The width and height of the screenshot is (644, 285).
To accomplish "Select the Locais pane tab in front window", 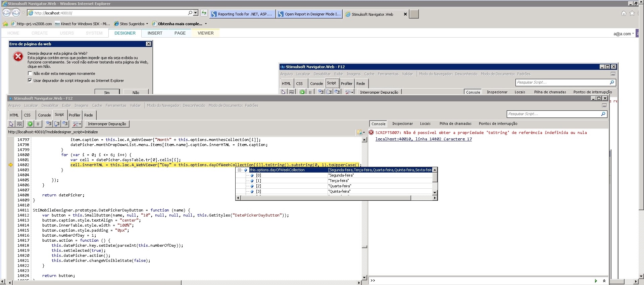I will [425, 124].
